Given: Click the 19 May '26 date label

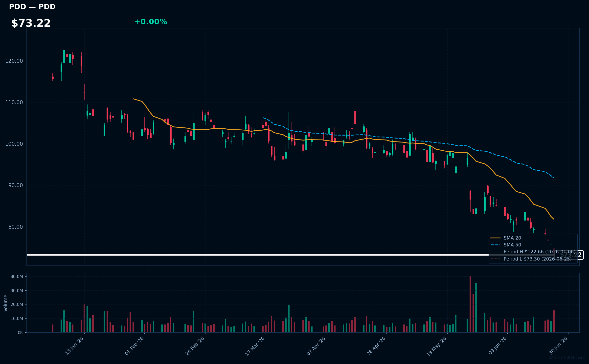Looking at the screenshot, I should point(436,346).
